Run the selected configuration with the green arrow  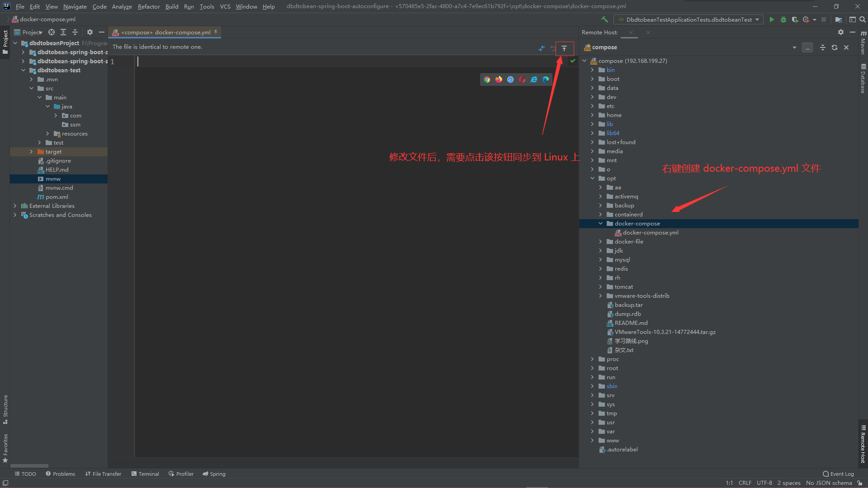772,19
